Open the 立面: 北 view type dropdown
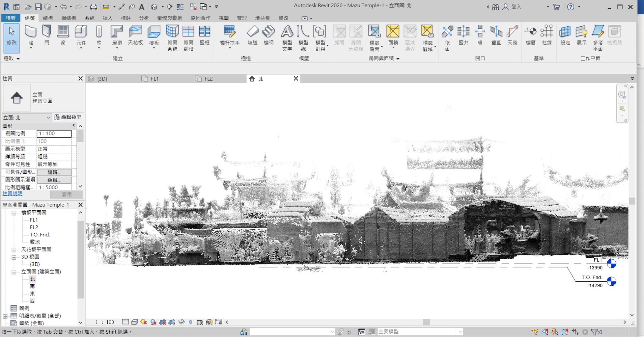Image resolution: width=644 pixels, height=337 pixels. point(48,117)
